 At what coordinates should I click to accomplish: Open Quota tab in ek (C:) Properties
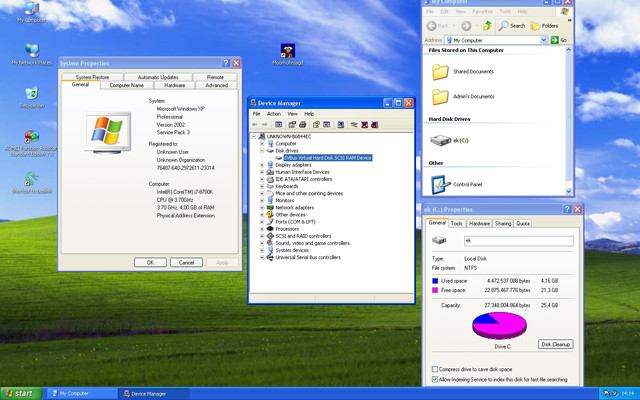pyautogui.click(x=523, y=224)
